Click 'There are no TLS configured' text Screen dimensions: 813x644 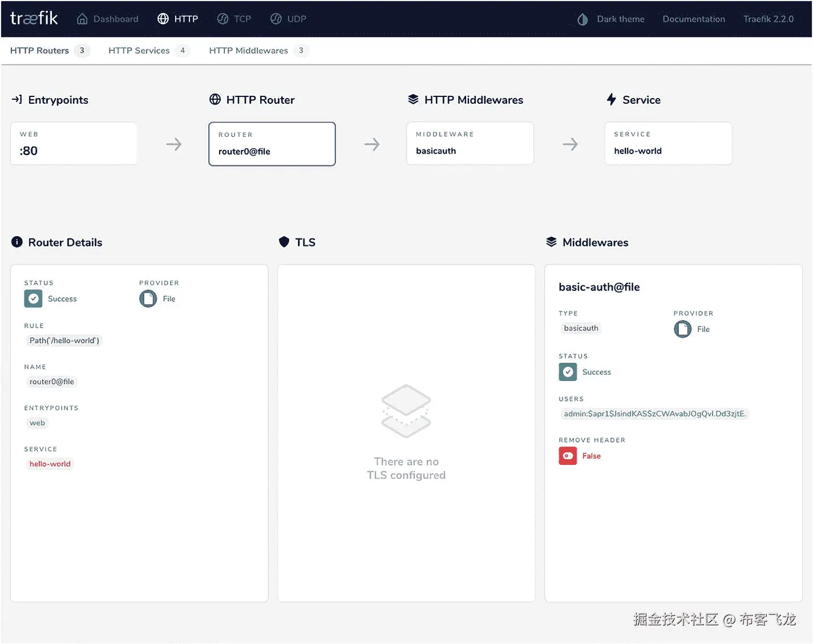click(406, 468)
